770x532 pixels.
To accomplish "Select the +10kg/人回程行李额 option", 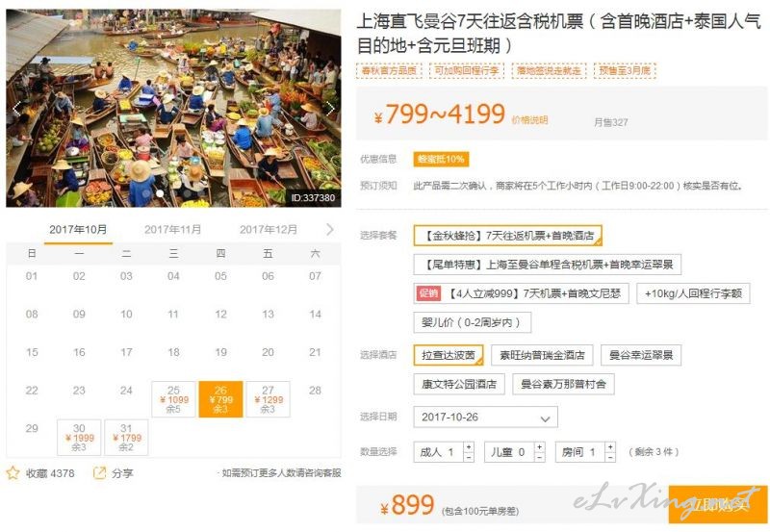I will coord(693,293).
